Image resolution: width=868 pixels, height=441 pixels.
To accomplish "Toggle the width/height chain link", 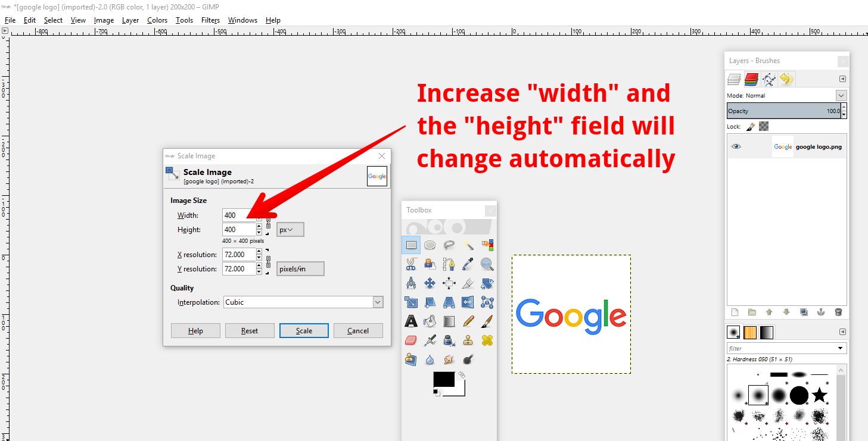I will (x=268, y=223).
